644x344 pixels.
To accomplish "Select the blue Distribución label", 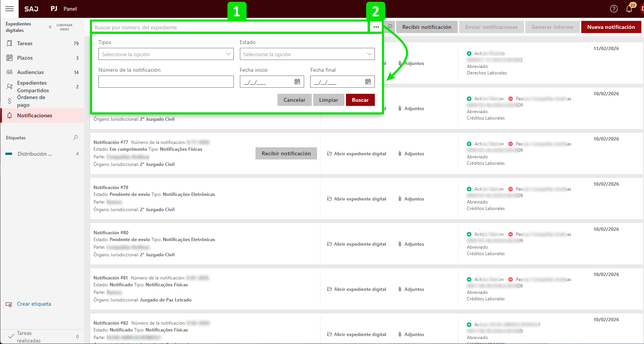I will [34, 154].
